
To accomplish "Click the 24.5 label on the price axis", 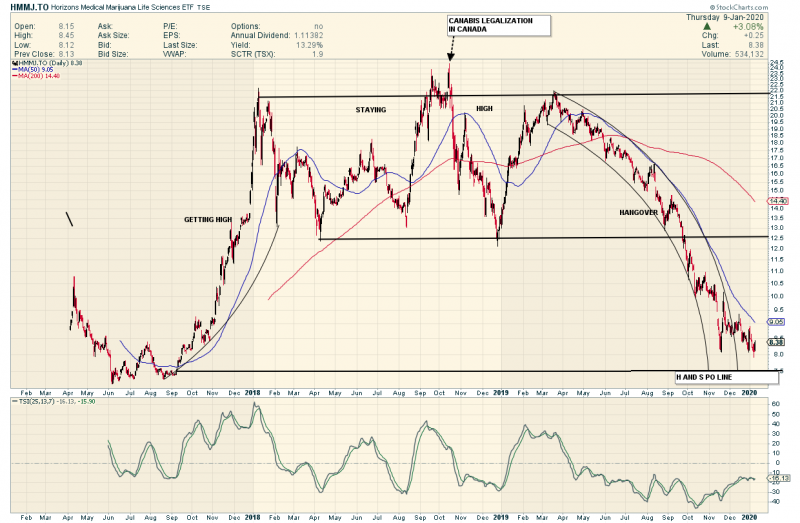I will [777, 62].
